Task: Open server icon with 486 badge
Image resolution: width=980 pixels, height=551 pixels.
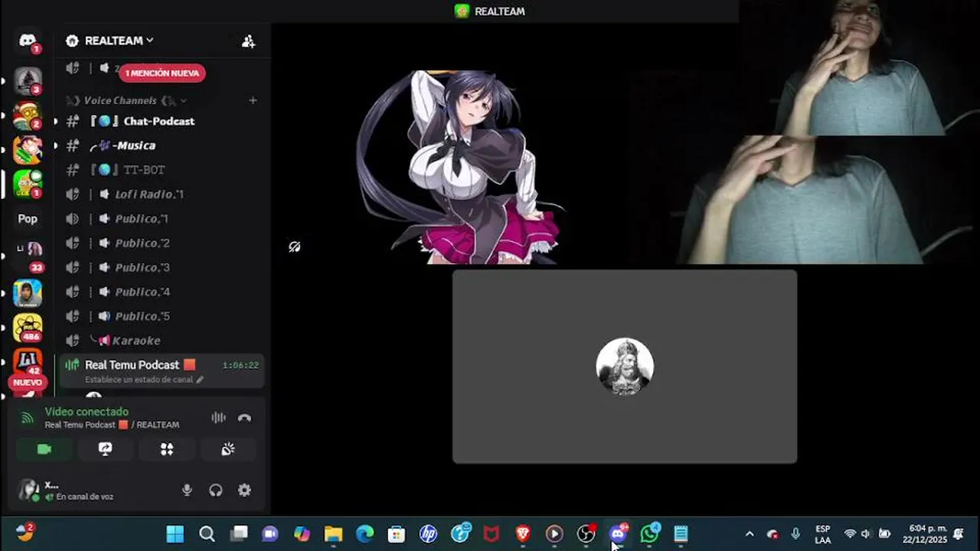Action: [x=28, y=328]
